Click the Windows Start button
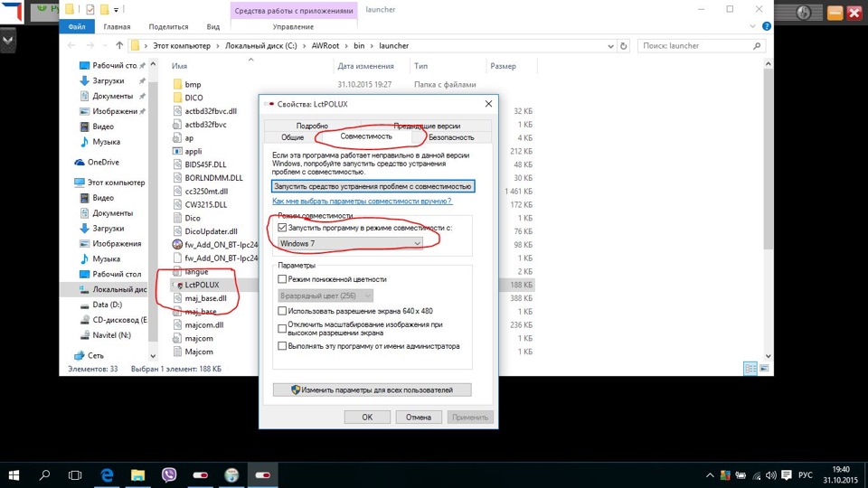Screen dimensions: 868x488 (14, 475)
